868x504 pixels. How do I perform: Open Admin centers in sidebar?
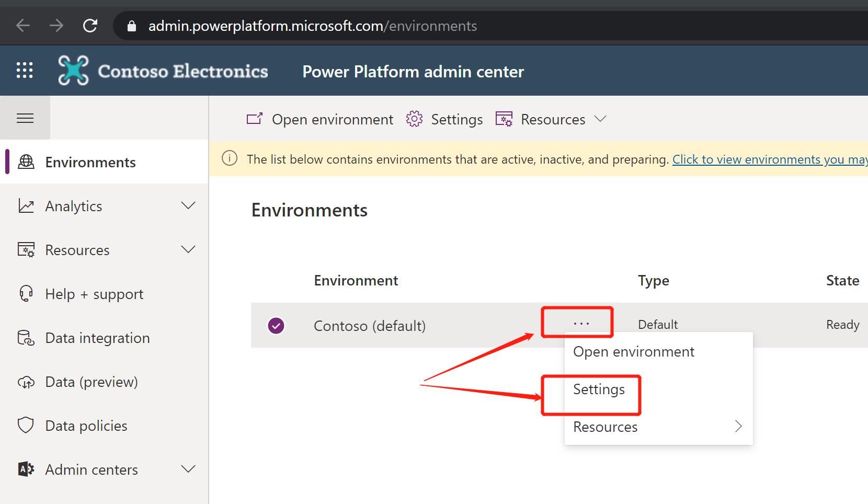coord(105,469)
